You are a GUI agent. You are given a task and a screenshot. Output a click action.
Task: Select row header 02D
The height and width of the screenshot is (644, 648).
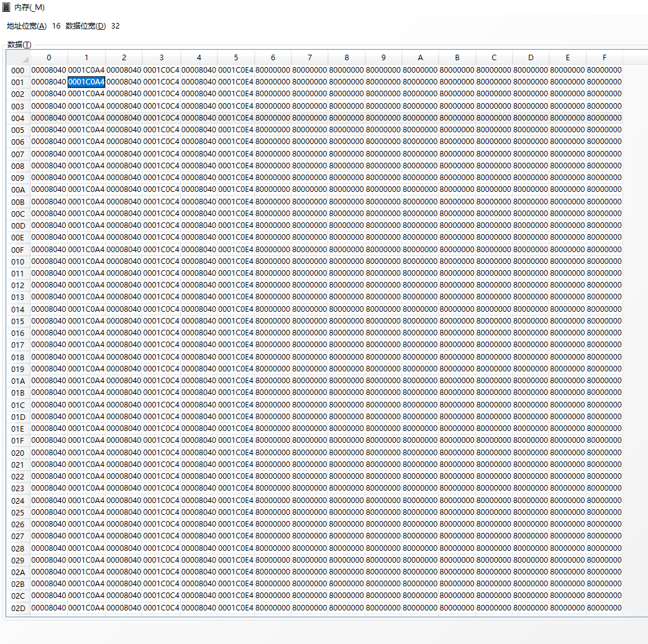tap(18, 607)
